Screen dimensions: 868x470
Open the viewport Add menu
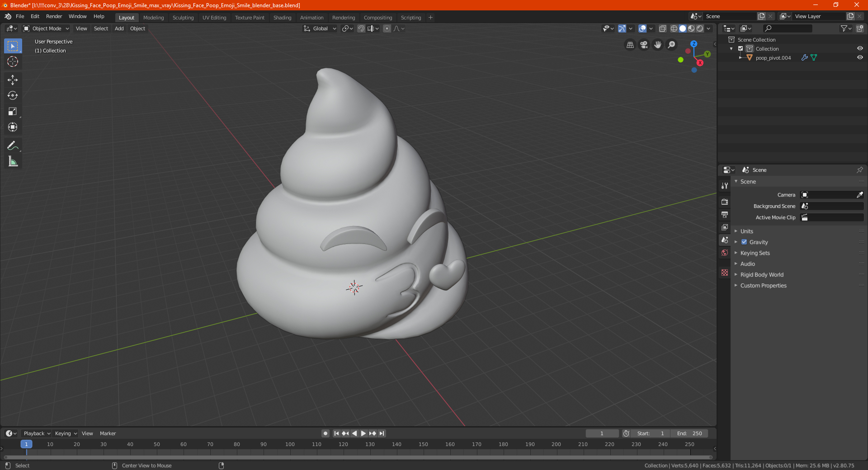pos(119,28)
